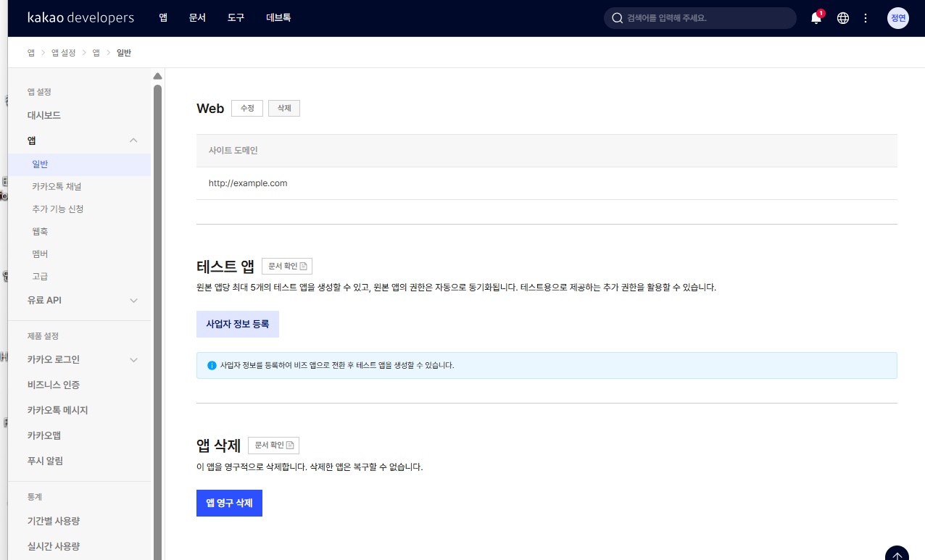Screen dimensions: 925x560
Task: Open the language globe icon
Action: pyautogui.click(x=843, y=18)
